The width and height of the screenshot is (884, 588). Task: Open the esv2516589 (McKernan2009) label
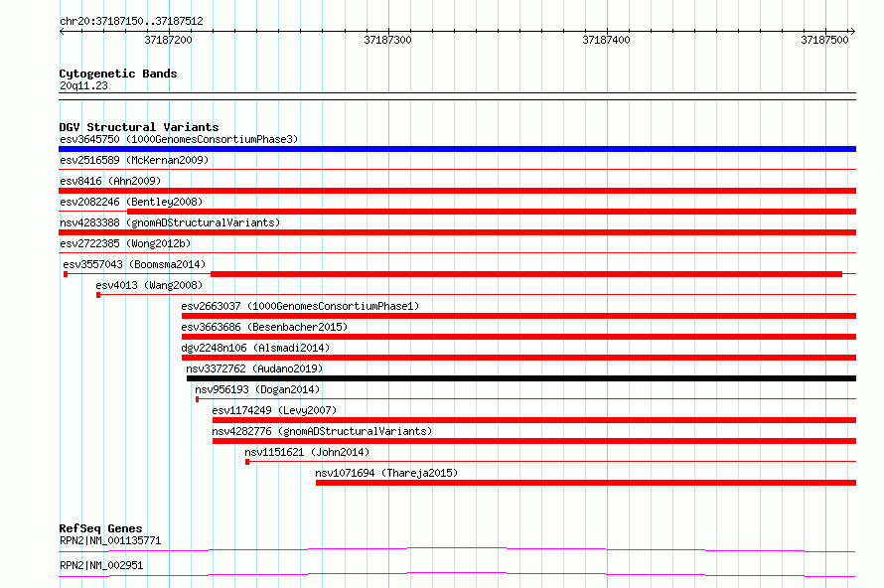134,160
